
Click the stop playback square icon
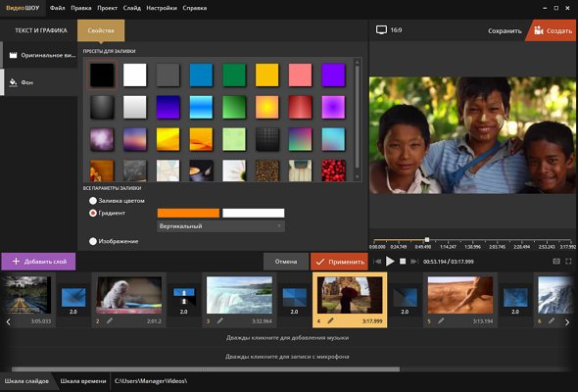[403, 261]
